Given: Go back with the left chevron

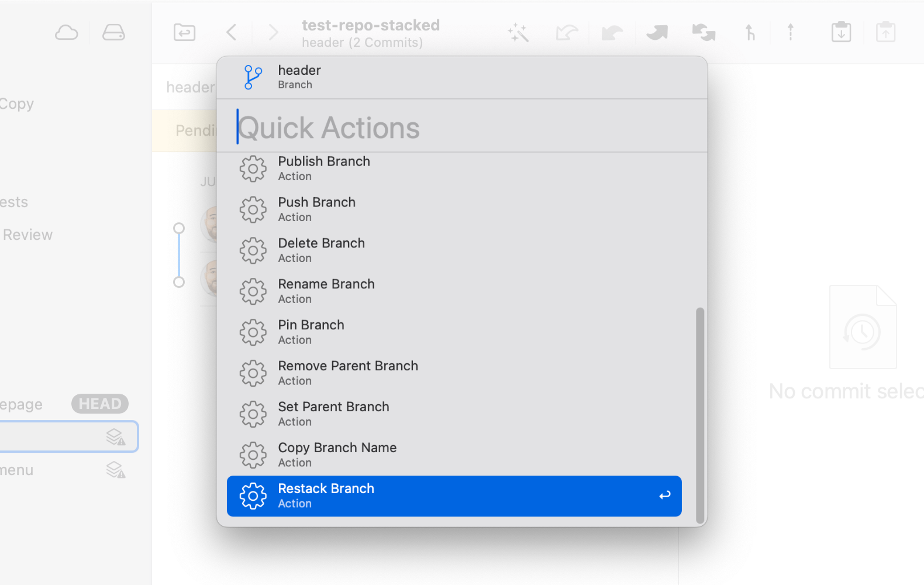Looking at the screenshot, I should pos(232,32).
